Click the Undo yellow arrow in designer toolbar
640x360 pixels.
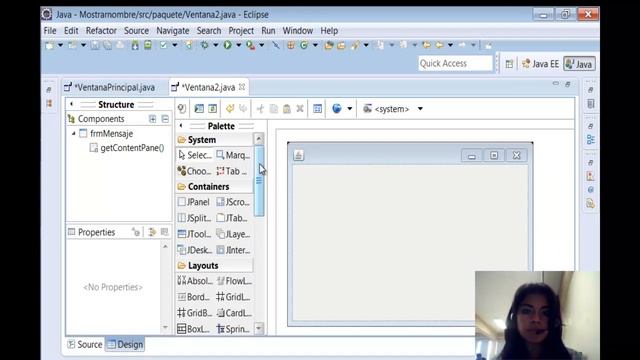point(230,109)
